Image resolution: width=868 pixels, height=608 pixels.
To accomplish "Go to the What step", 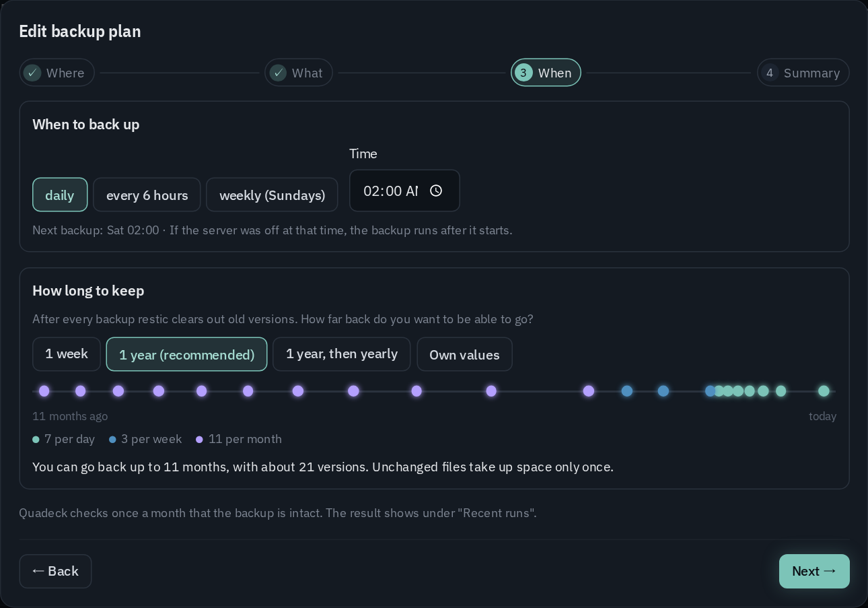I will [x=299, y=73].
